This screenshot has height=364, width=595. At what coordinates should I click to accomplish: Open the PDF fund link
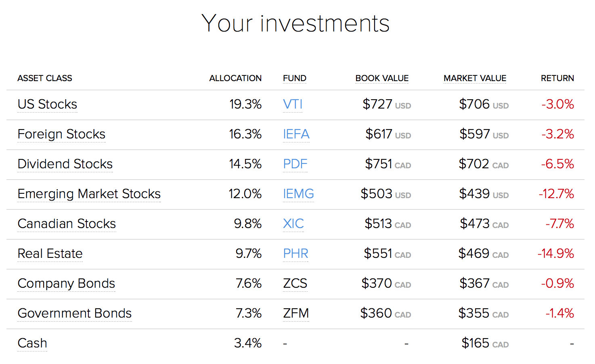pyautogui.click(x=295, y=164)
